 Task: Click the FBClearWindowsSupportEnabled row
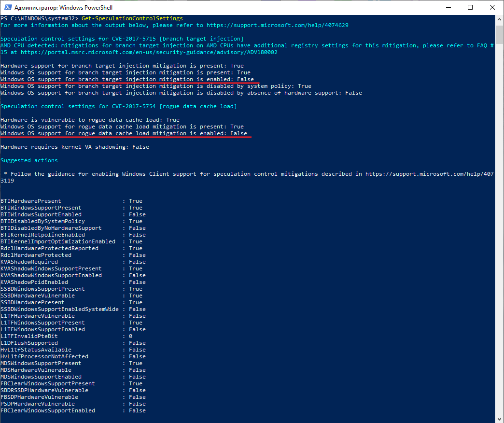[x=73, y=410]
